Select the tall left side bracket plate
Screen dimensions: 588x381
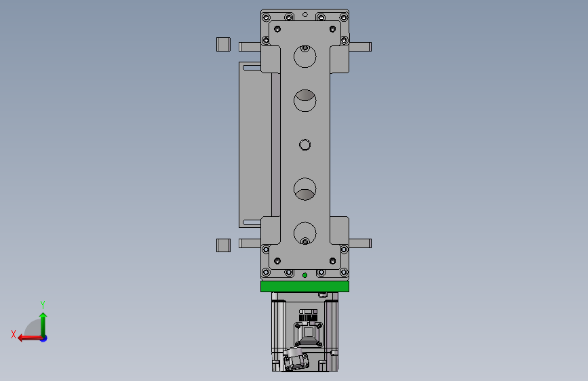tap(255, 145)
